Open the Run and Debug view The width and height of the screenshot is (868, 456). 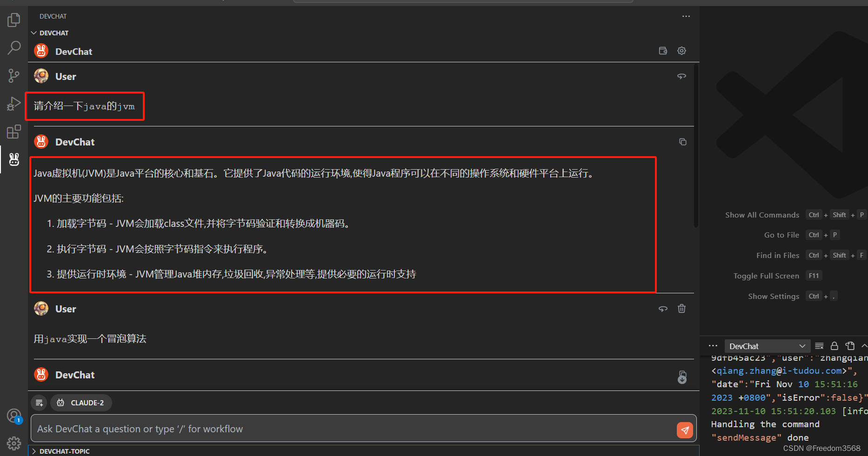14,104
